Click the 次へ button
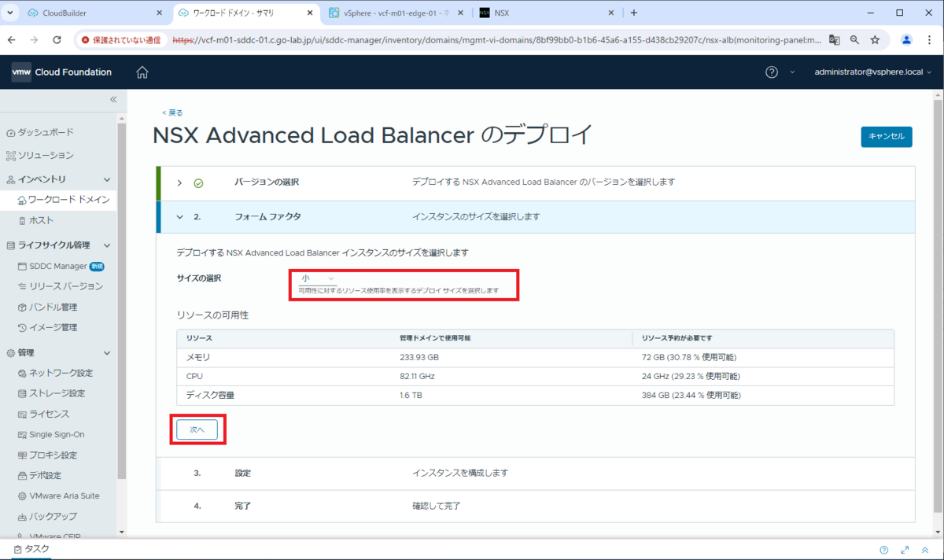944x560 pixels. point(197,429)
